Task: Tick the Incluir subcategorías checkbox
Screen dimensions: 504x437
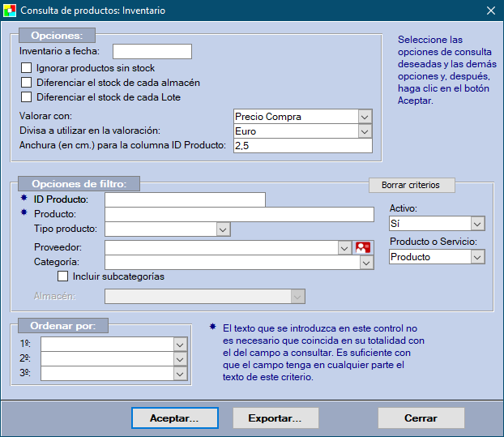Action: click(x=62, y=276)
